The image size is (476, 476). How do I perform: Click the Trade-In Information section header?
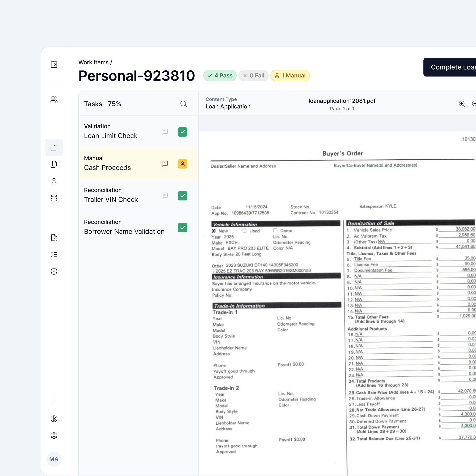[x=277, y=306]
